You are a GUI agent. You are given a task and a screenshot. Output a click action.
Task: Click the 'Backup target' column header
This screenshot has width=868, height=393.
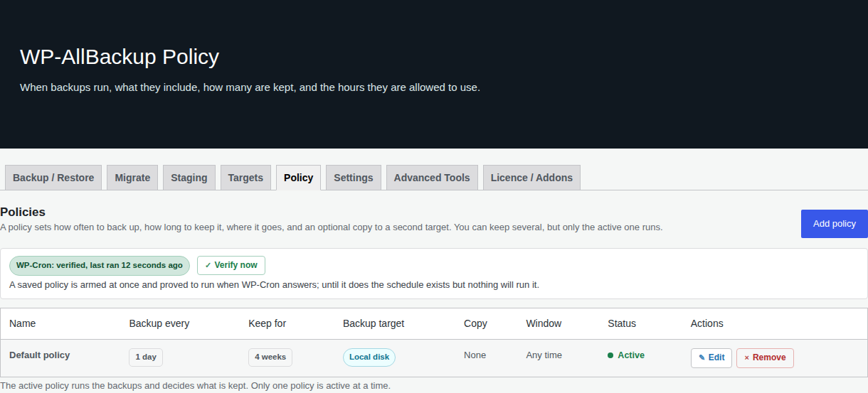374,323
